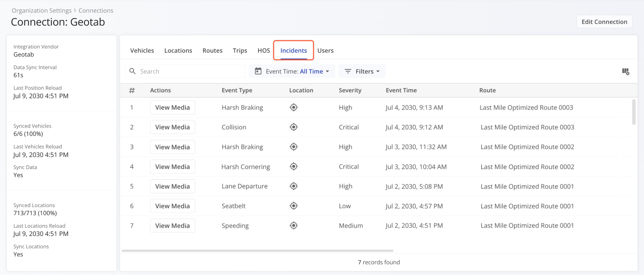Select the HOS tab

click(264, 50)
